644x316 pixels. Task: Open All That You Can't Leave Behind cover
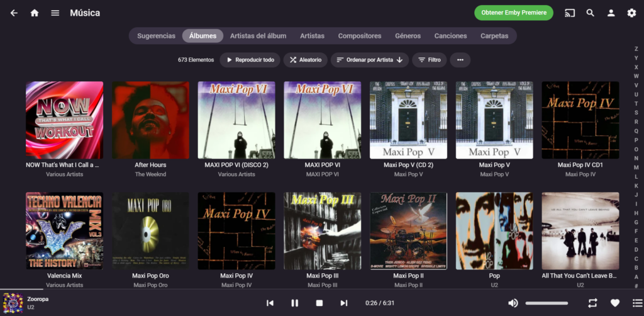[580, 231]
